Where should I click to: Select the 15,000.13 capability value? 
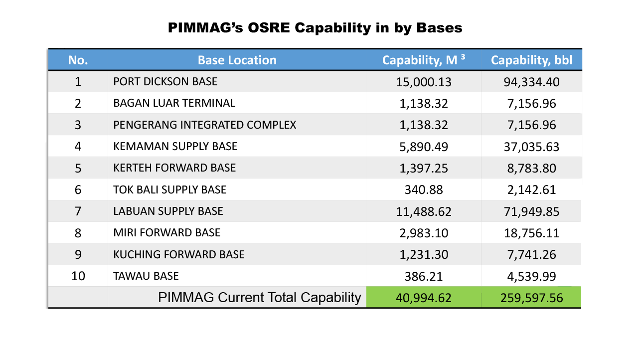(x=424, y=82)
